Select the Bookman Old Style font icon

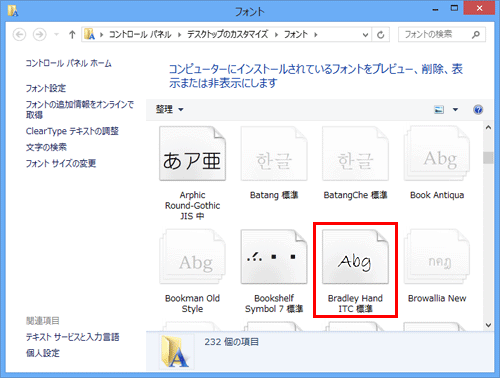coord(192,257)
